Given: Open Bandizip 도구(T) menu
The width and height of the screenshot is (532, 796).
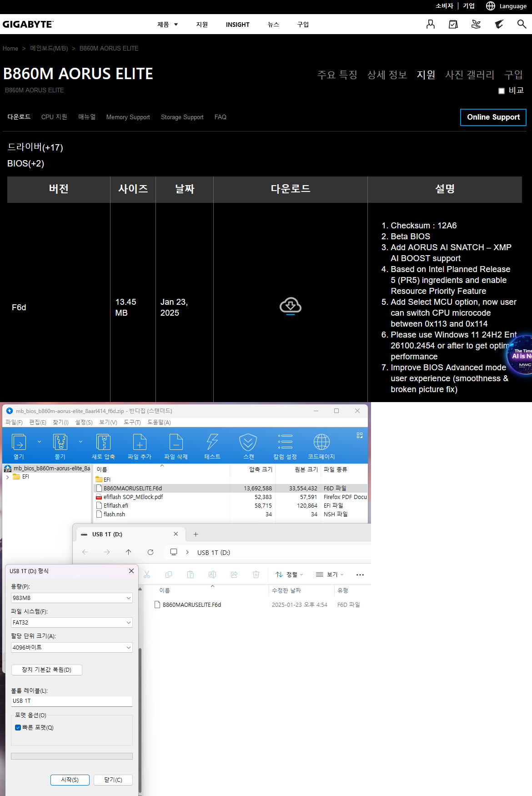Looking at the screenshot, I should 132,423.
